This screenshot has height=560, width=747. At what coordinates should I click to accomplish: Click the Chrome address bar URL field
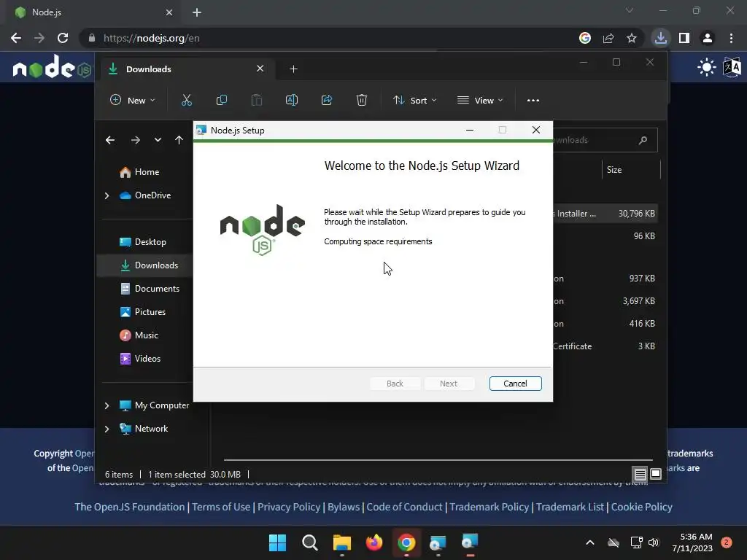[x=329, y=38]
